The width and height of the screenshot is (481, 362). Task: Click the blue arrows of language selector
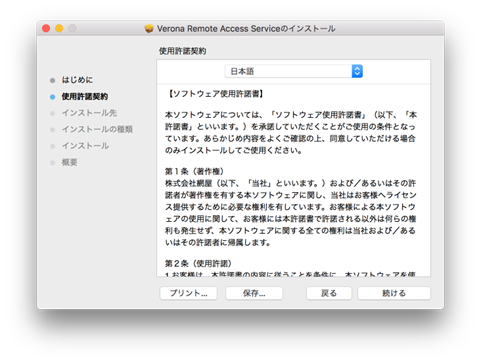(357, 71)
